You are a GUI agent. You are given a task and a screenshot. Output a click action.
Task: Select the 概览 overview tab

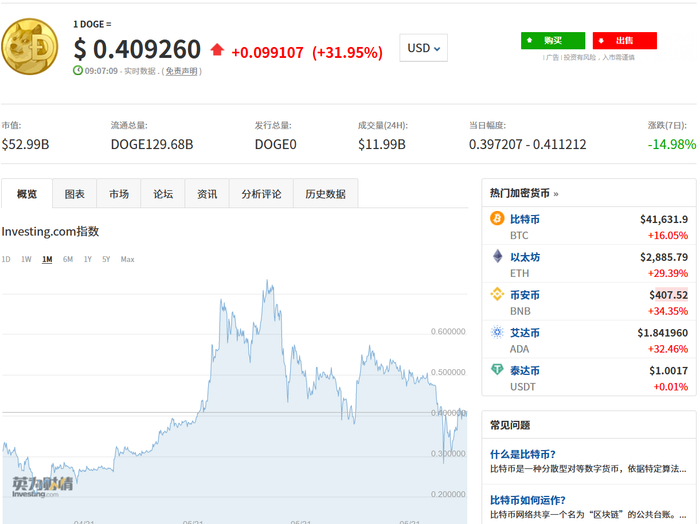[x=27, y=194]
